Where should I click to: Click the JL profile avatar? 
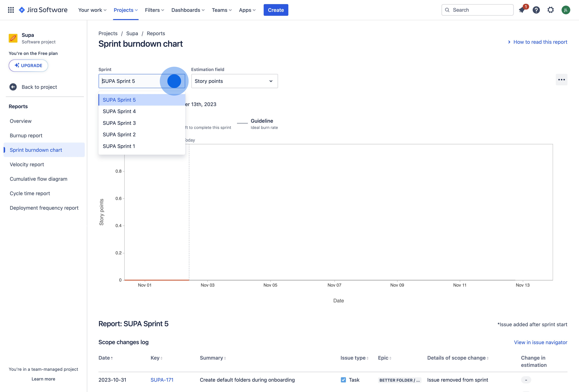(x=566, y=10)
